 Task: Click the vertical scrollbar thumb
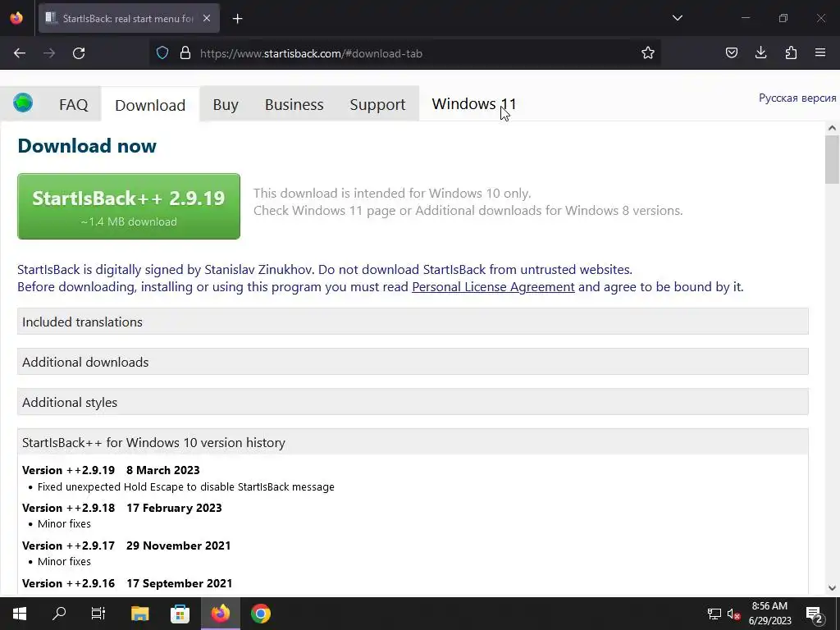[x=832, y=160]
